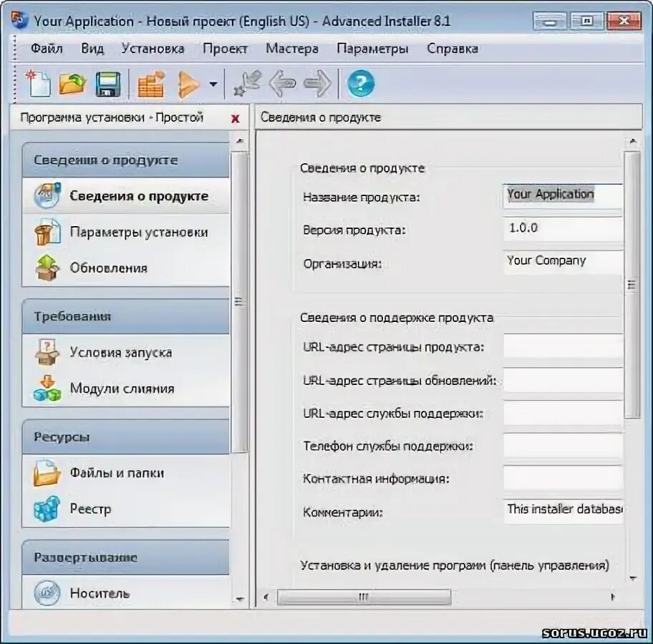Viewport: 653px width, 644px height.
Task: Select Обновления icon in sidebar
Action: pos(47,268)
